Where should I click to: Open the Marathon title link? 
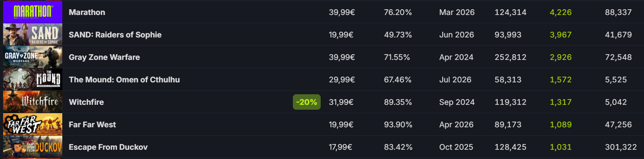(87, 12)
